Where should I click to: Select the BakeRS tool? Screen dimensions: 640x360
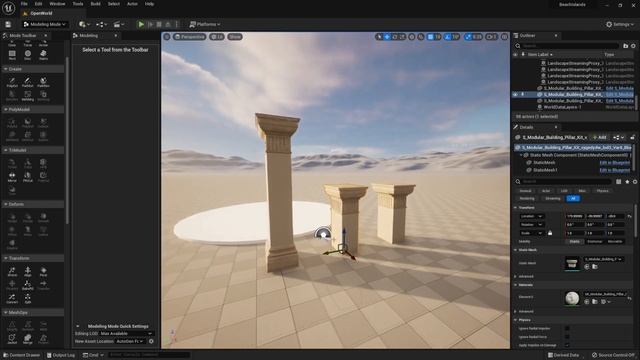coord(28,285)
